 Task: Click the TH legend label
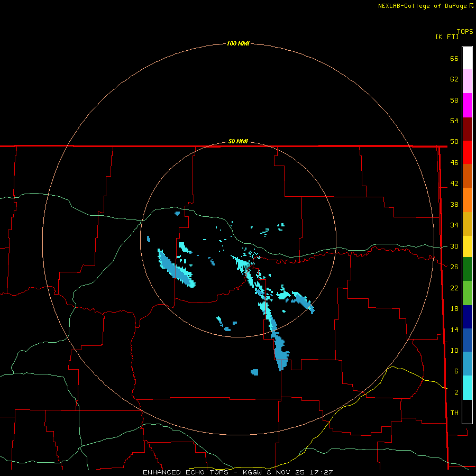pyautogui.click(x=454, y=413)
